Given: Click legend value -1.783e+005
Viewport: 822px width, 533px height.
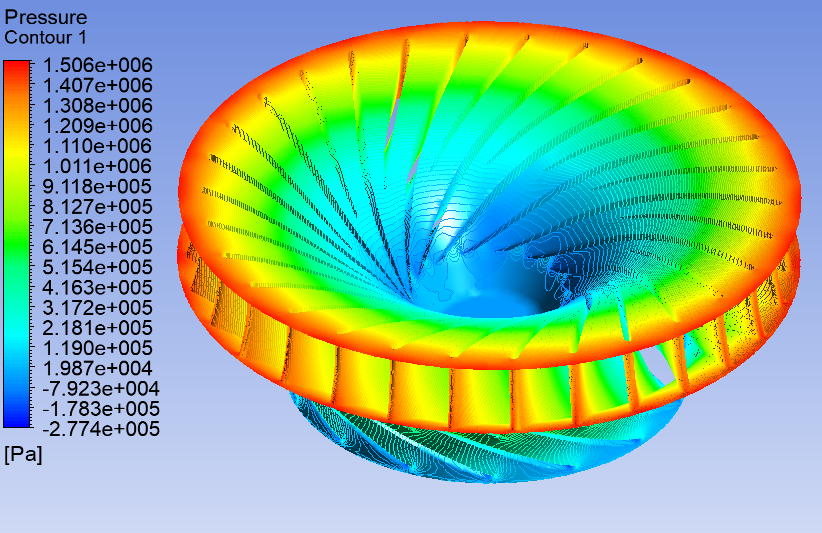Looking at the screenshot, I should click(x=101, y=408).
